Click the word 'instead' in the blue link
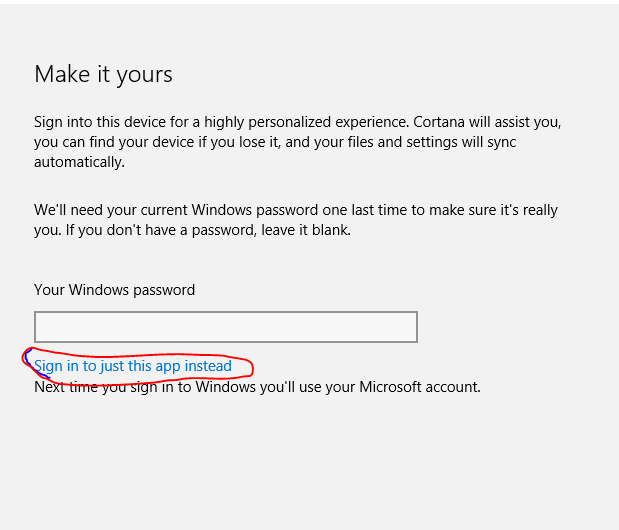This screenshot has width=619, height=530. [208, 366]
